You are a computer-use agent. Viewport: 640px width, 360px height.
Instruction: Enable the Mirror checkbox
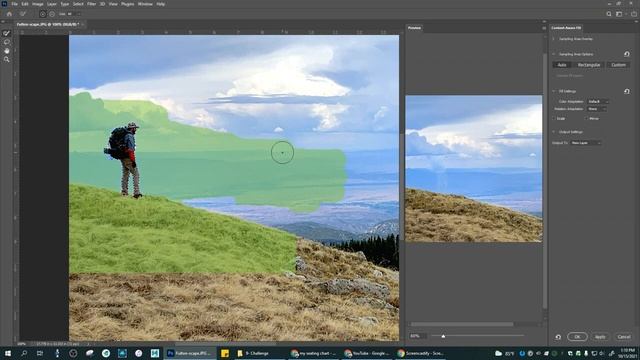pos(587,119)
